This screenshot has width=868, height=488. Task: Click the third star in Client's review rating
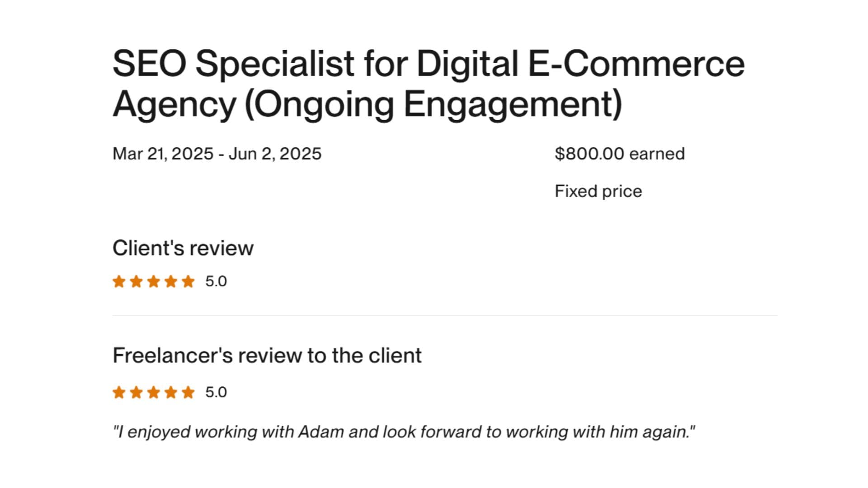[x=154, y=282]
